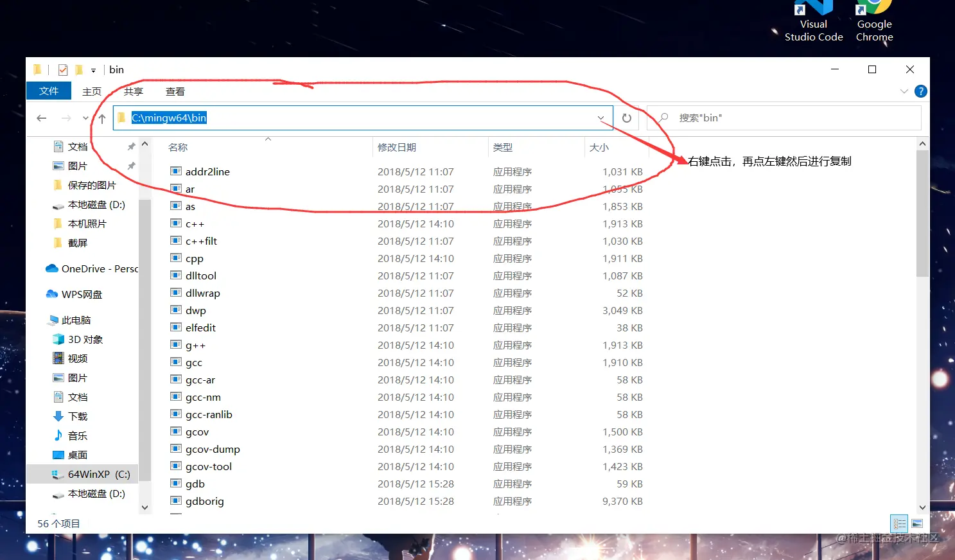This screenshot has width=955, height=560.
Task: Open the Quick Access toolbar customization dropdown
Action: tap(92, 69)
